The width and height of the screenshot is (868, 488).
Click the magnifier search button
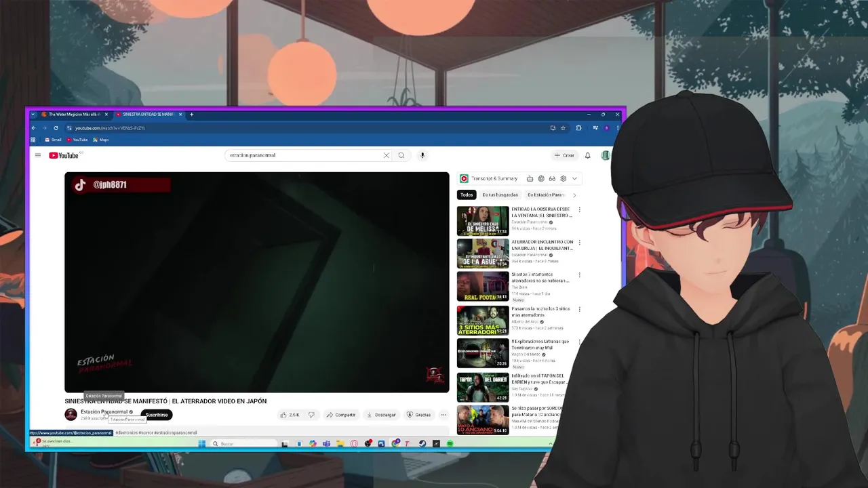coord(401,155)
